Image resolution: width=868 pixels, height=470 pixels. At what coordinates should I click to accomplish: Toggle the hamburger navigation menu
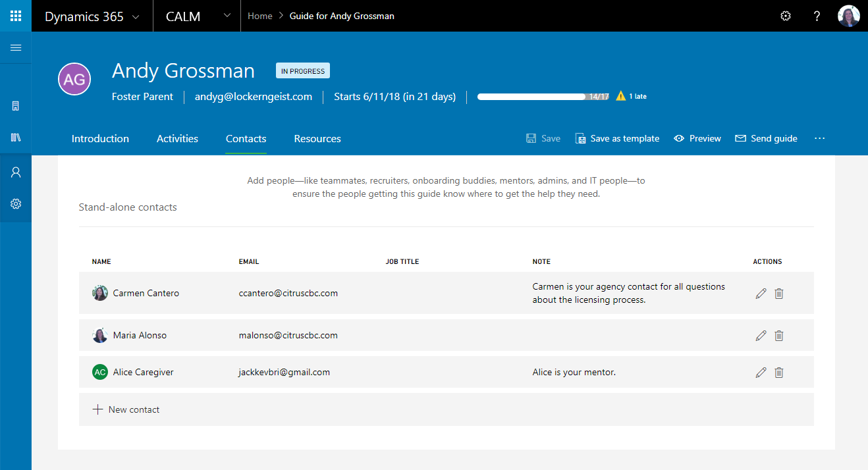(16, 47)
